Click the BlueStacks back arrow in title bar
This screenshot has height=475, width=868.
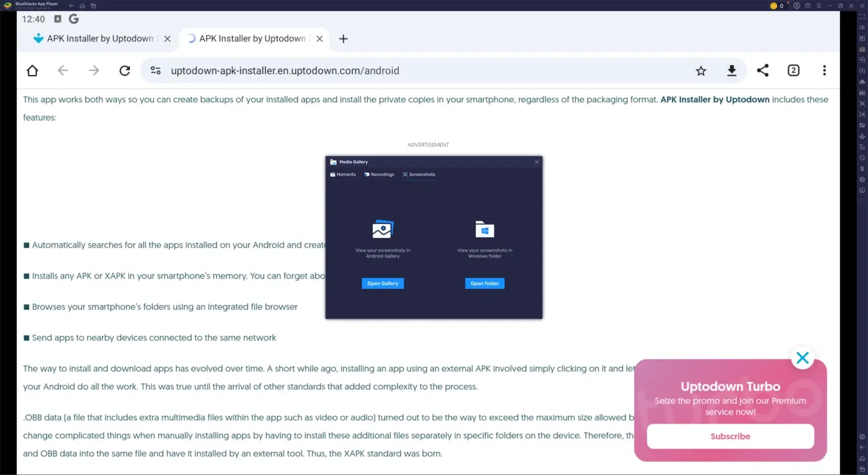[71, 5]
